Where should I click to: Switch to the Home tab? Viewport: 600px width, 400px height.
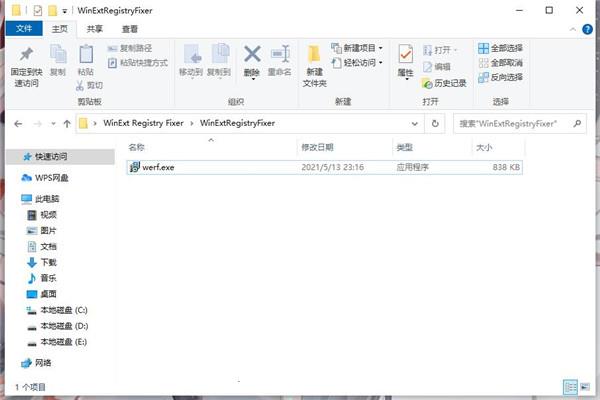pos(60,29)
